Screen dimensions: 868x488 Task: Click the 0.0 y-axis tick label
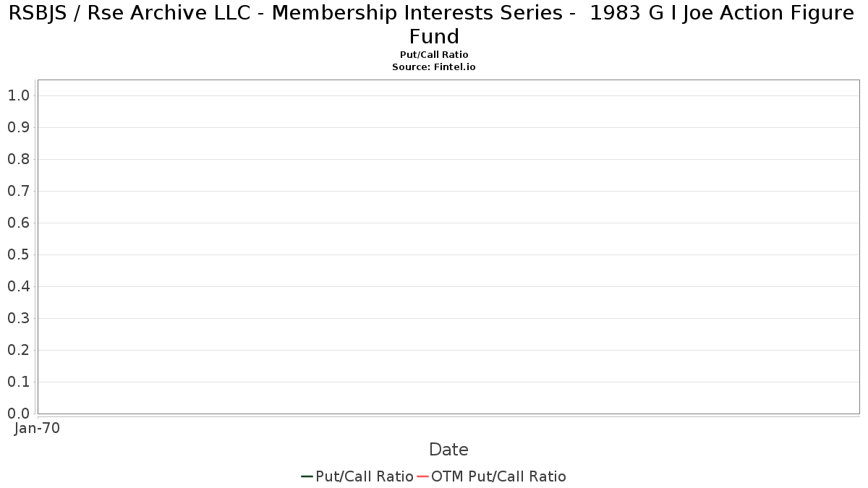click(18, 414)
